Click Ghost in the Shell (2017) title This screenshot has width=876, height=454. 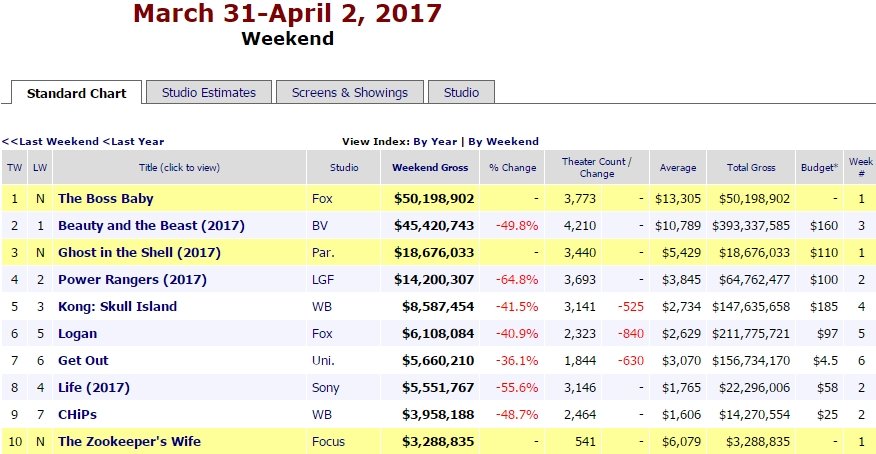[x=139, y=252]
